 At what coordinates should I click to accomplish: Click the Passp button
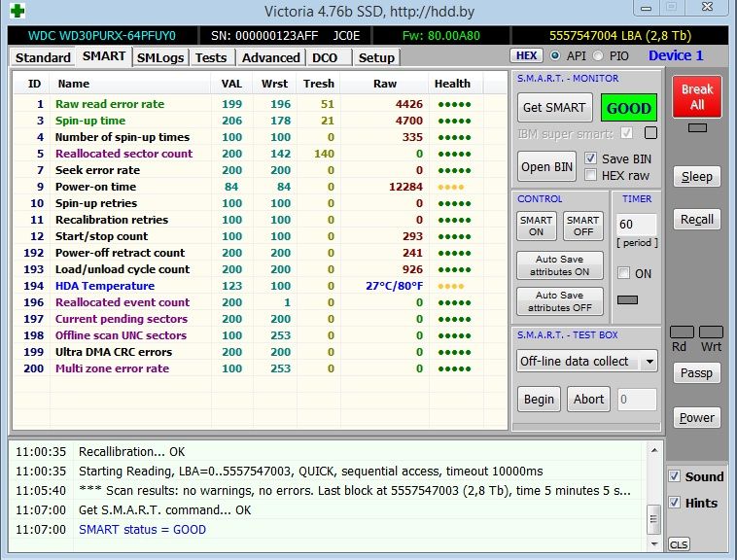point(697,373)
